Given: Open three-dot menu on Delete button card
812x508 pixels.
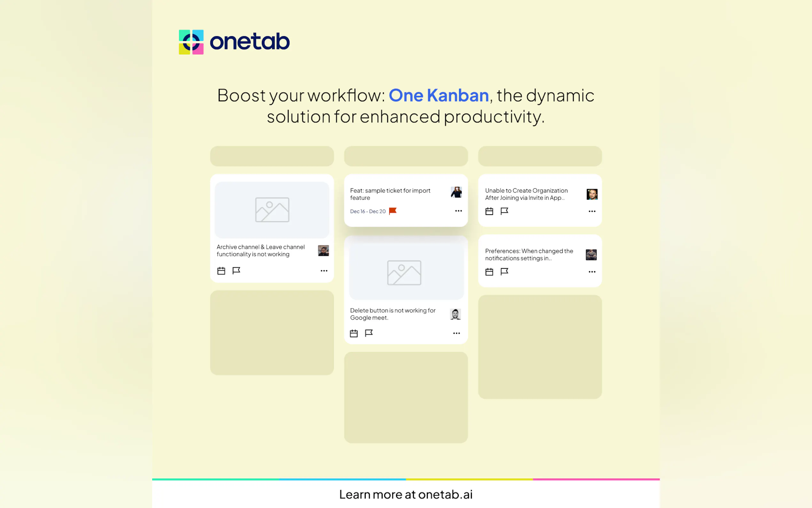Looking at the screenshot, I should point(456,333).
